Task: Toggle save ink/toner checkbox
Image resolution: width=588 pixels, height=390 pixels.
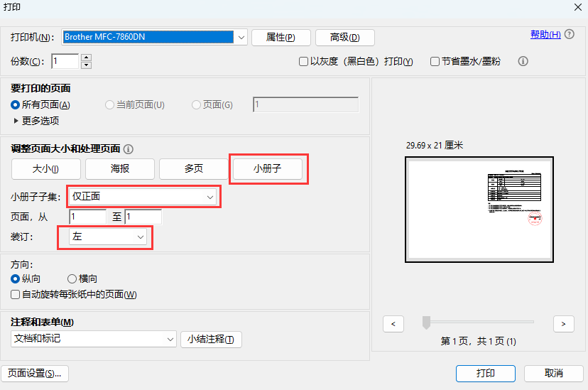Action: click(x=435, y=62)
